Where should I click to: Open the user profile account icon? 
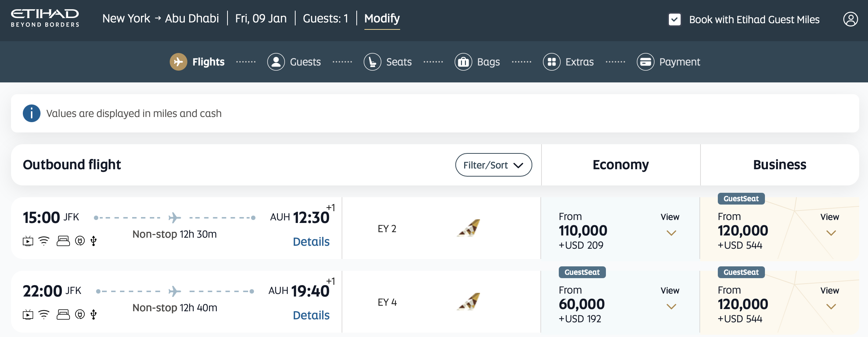click(850, 19)
